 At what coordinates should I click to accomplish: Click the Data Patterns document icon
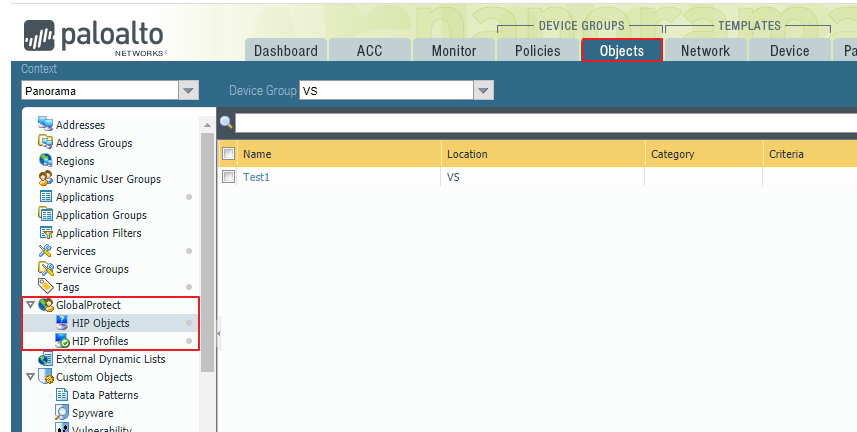62,394
